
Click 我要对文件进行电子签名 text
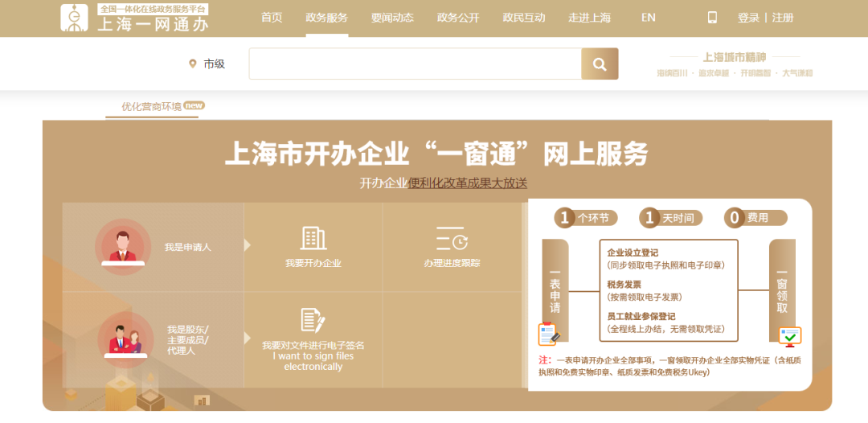tap(313, 346)
